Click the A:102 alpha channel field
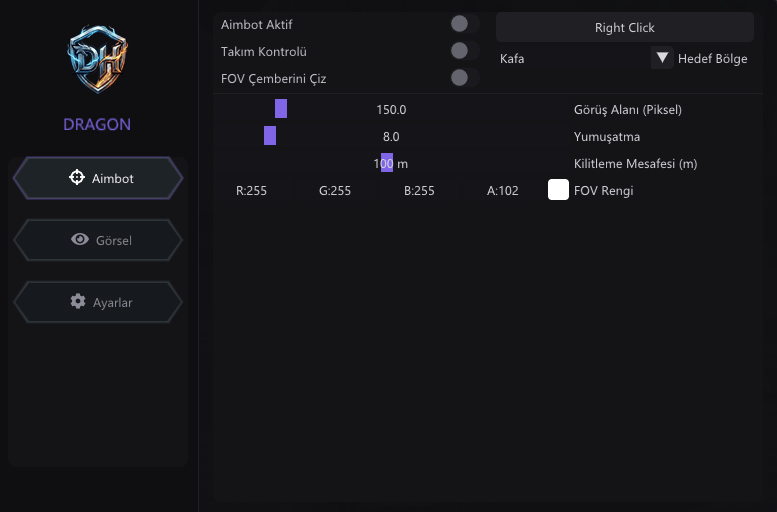Image resolution: width=777 pixels, height=512 pixels. point(502,190)
